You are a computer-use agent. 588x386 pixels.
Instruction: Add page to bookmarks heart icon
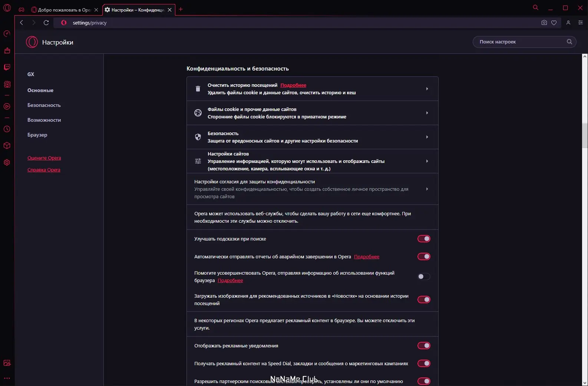point(554,23)
